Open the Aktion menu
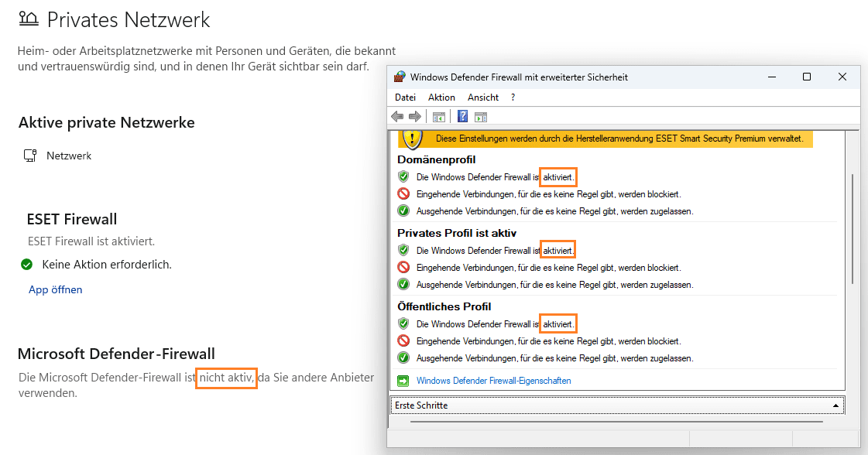The height and width of the screenshot is (455, 868). [441, 97]
